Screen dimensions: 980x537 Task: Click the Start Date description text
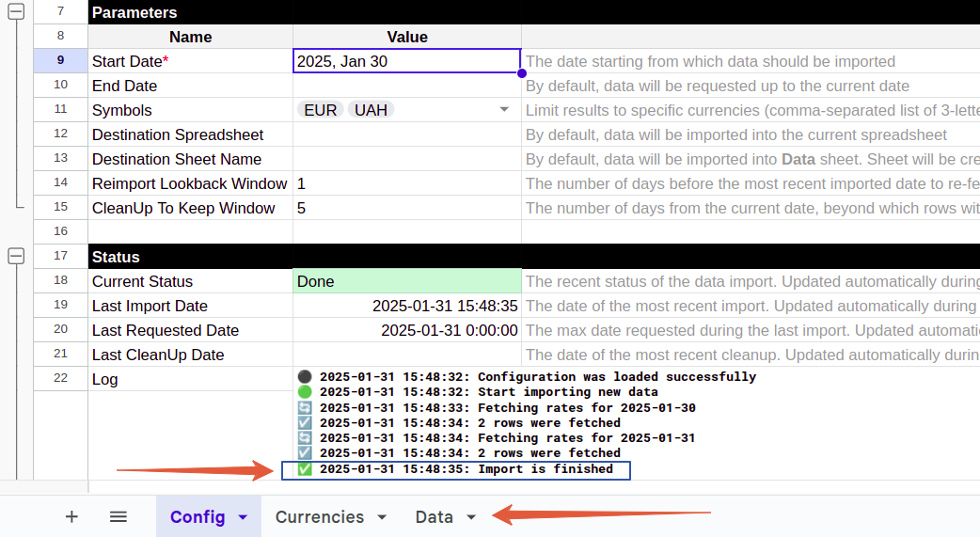tap(710, 61)
